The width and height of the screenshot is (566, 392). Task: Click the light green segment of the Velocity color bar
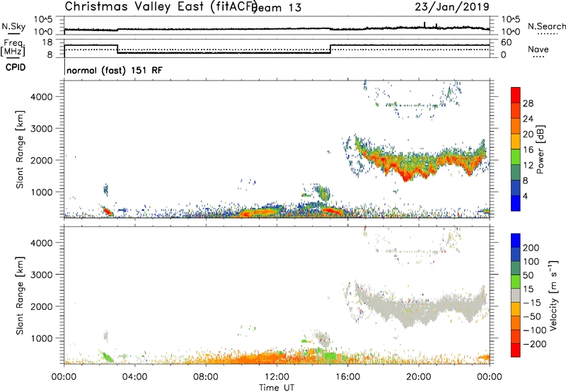(x=516, y=282)
